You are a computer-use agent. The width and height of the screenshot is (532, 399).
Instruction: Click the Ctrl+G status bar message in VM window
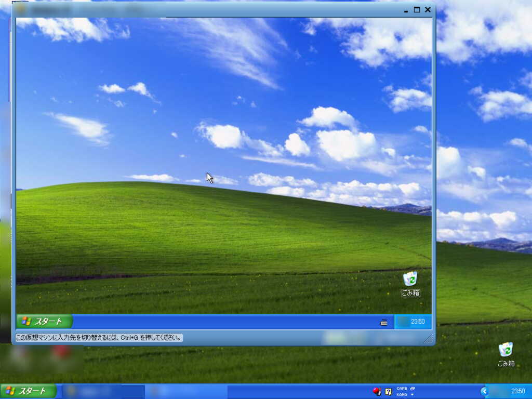click(x=99, y=338)
